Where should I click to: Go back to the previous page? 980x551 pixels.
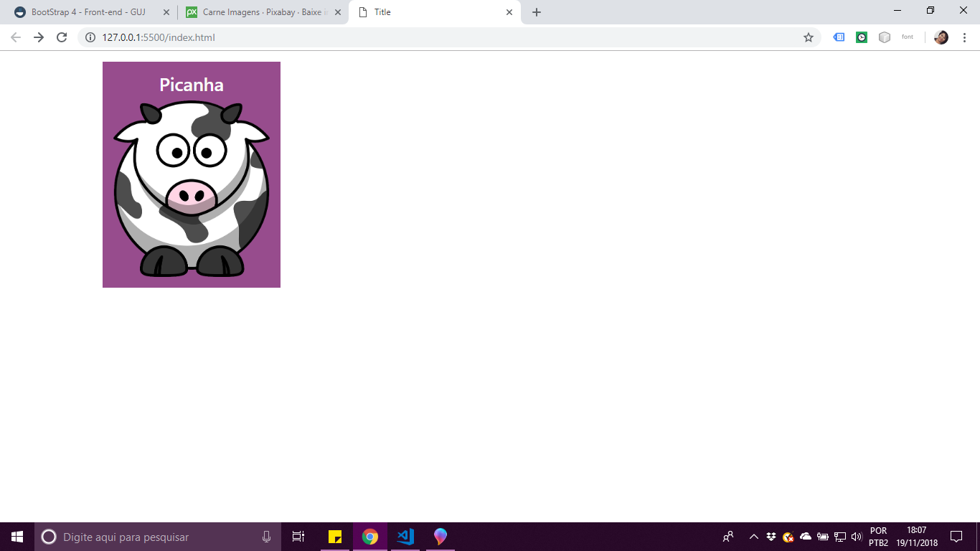pyautogui.click(x=16, y=37)
